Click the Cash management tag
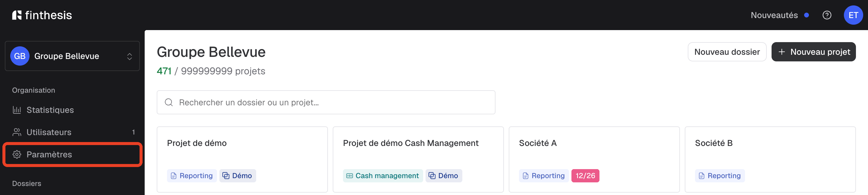The image size is (868, 195). point(382,175)
